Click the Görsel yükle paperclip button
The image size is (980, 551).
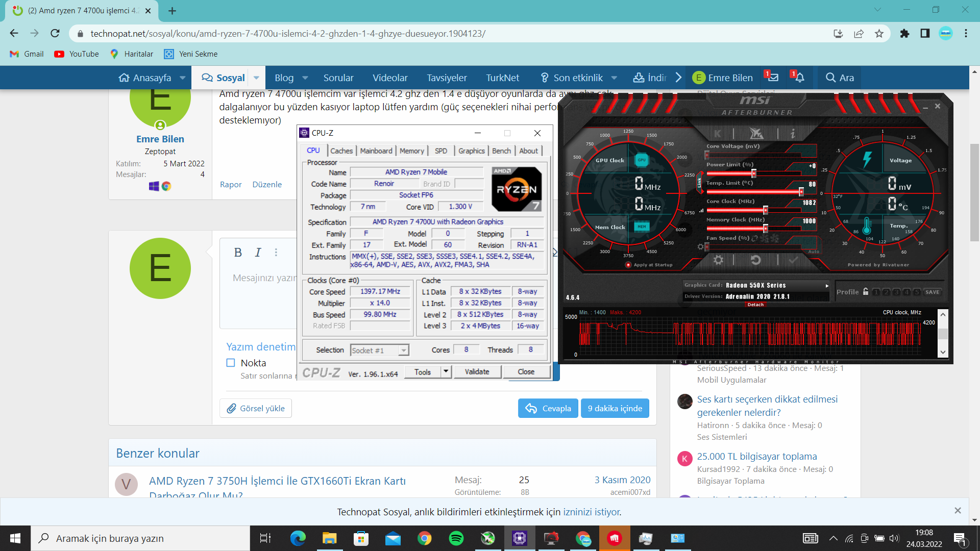[x=256, y=408]
